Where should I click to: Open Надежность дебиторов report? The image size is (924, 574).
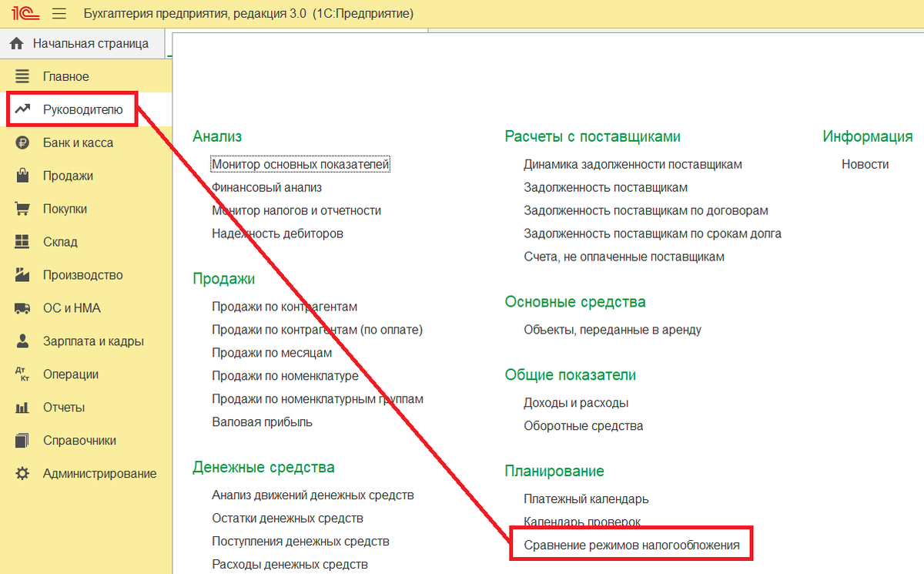(277, 233)
